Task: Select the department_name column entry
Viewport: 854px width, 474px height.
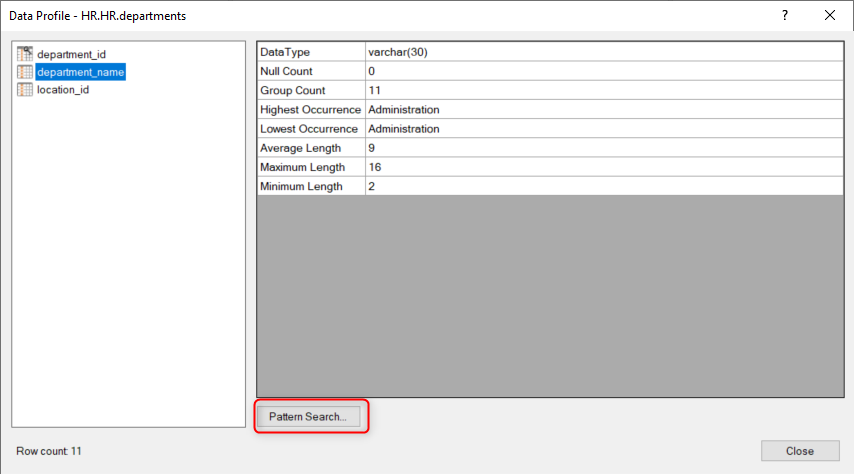Action: click(x=81, y=72)
